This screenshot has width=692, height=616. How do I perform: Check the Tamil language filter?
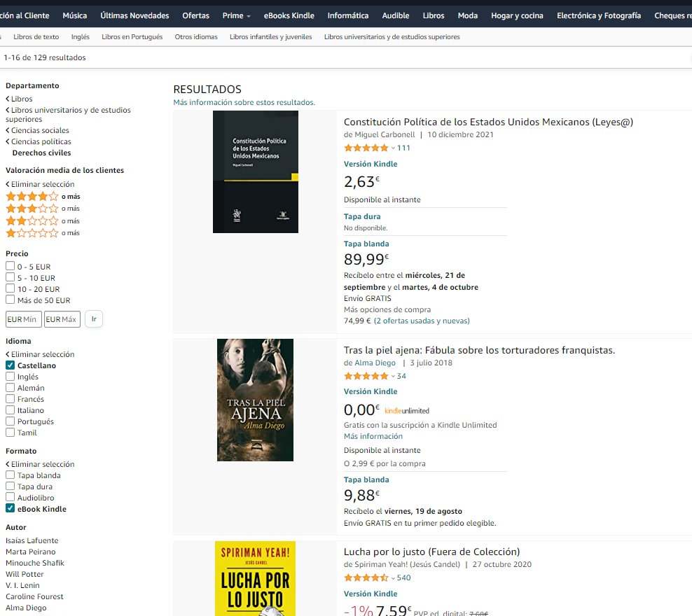(x=10, y=432)
